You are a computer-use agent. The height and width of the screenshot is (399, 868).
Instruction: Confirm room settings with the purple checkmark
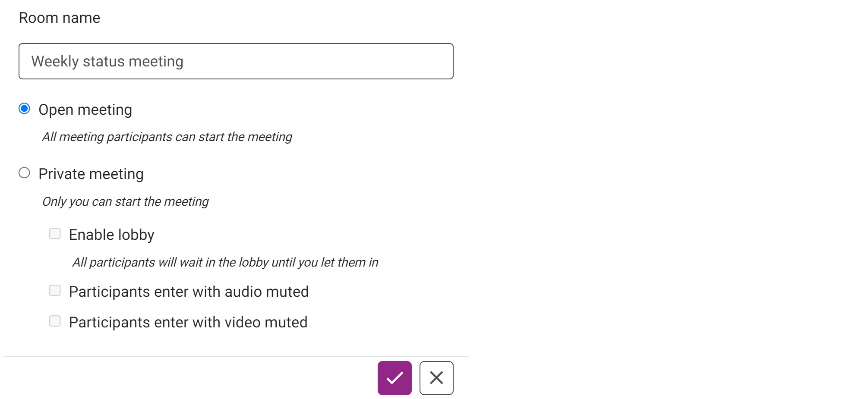(394, 378)
